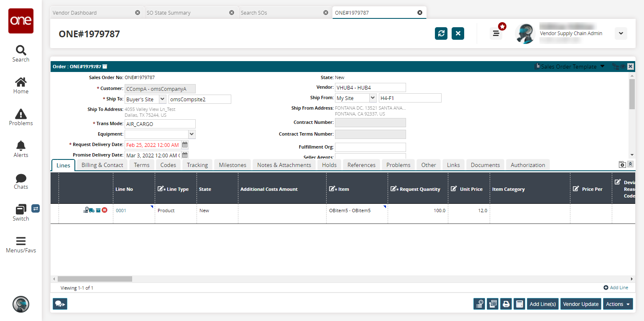The height and width of the screenshot is (321, 644).
Task: Open the Equipment dropdown list
Action: pyautogui.click(x=192, y=134)
